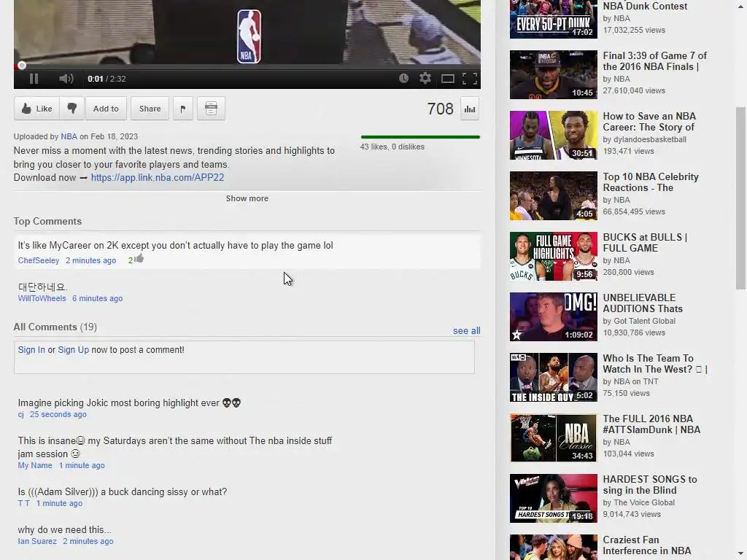Image resolution: width=747 pixels, height=560 pixels.
Task: Click the Like thumbs-up button
Action: [x=36, y=109]
